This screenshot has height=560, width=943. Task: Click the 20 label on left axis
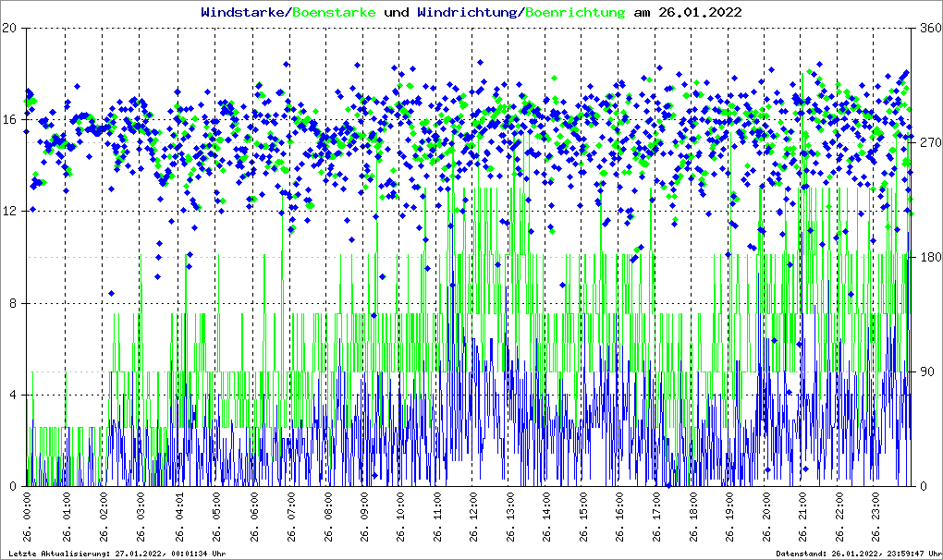11,28
